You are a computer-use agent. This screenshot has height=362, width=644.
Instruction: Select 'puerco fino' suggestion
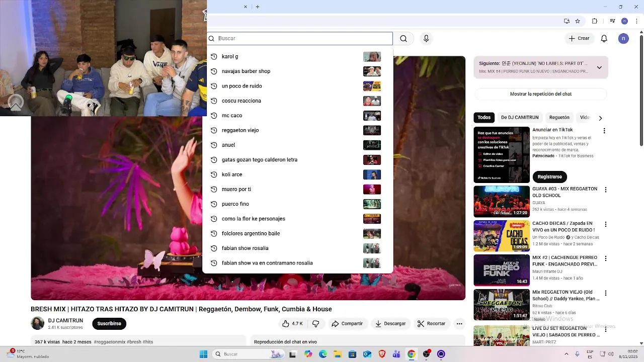click(x=297, y=204)
